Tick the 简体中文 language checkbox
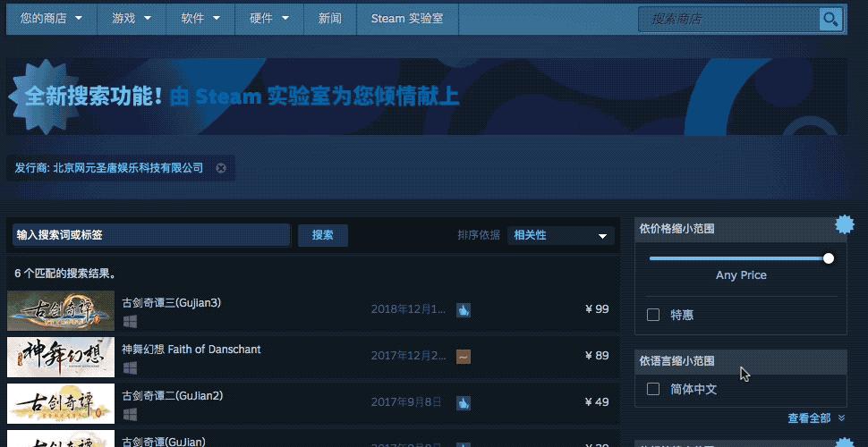The image size is (868, 447). 653,389
